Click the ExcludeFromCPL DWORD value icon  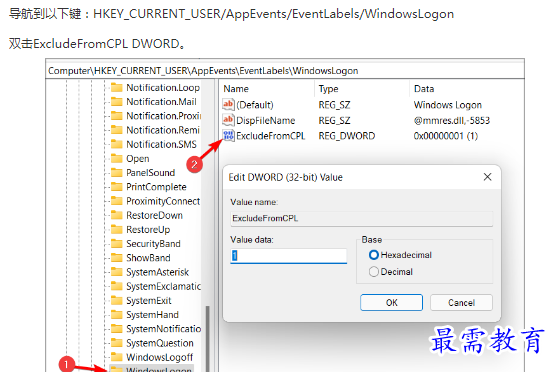tap(228, 136)
